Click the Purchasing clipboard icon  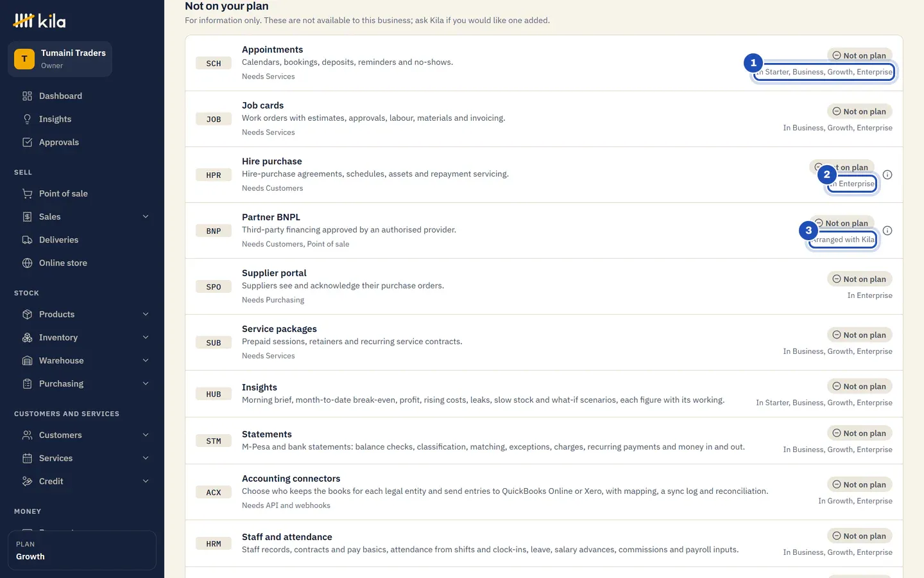coord(27,384)
